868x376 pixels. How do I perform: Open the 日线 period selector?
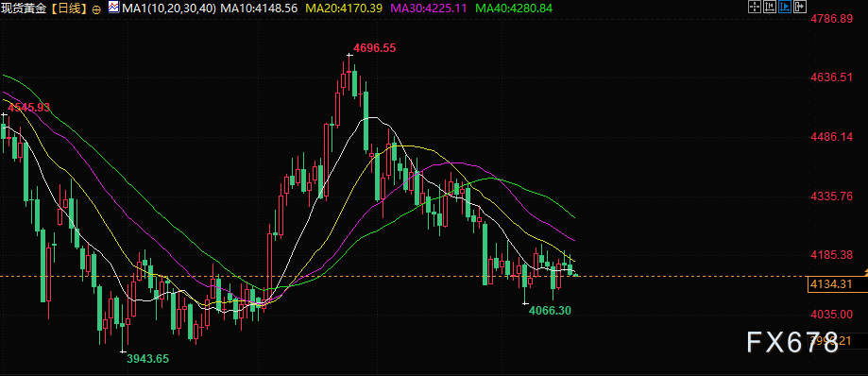point(70,9)
